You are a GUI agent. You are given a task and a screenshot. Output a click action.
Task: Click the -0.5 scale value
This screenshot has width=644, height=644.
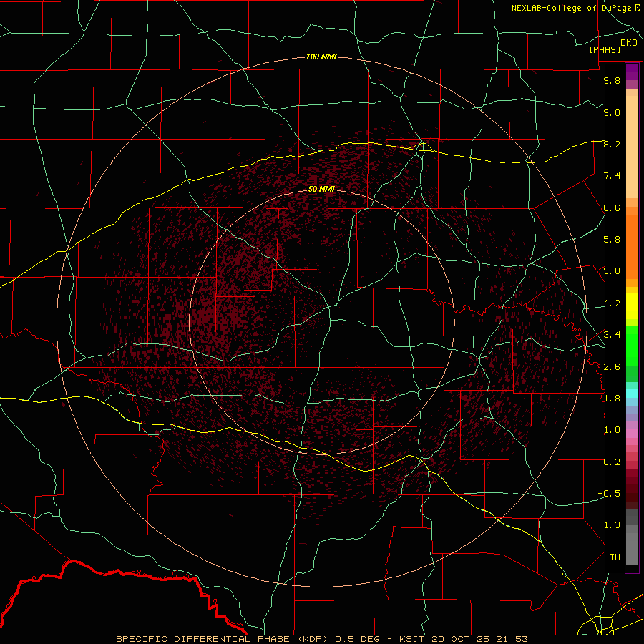pyautogui.click(x=609, y=494)
